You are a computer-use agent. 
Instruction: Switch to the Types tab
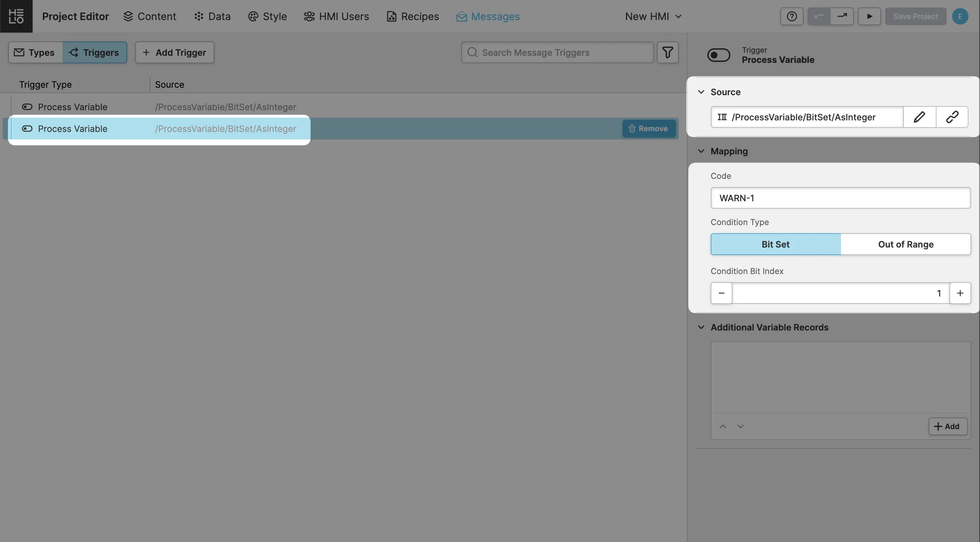click(35, 52)
